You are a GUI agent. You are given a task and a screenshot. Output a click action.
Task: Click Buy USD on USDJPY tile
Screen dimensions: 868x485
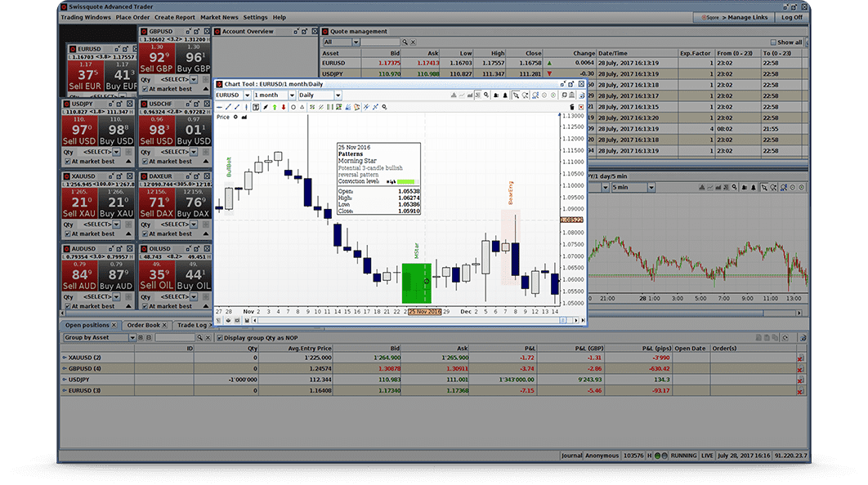point(116,131)
